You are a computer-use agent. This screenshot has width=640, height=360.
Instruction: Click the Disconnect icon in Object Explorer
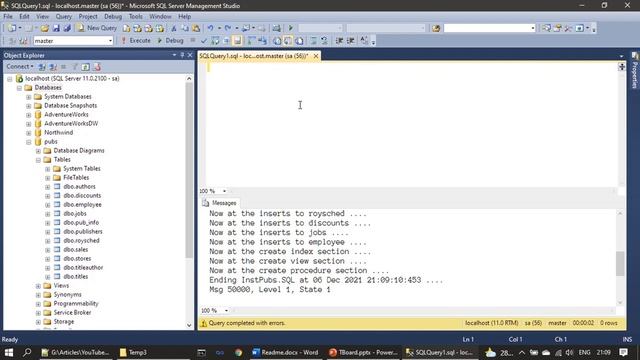(53, 67)
